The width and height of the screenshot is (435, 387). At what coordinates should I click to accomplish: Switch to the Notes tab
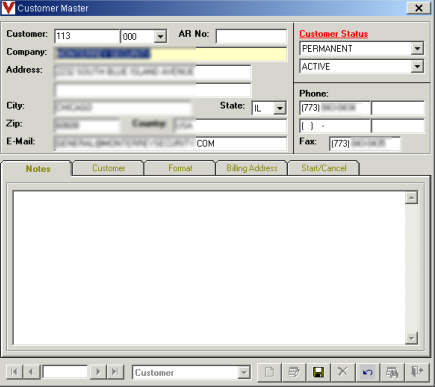coord(38,169)
